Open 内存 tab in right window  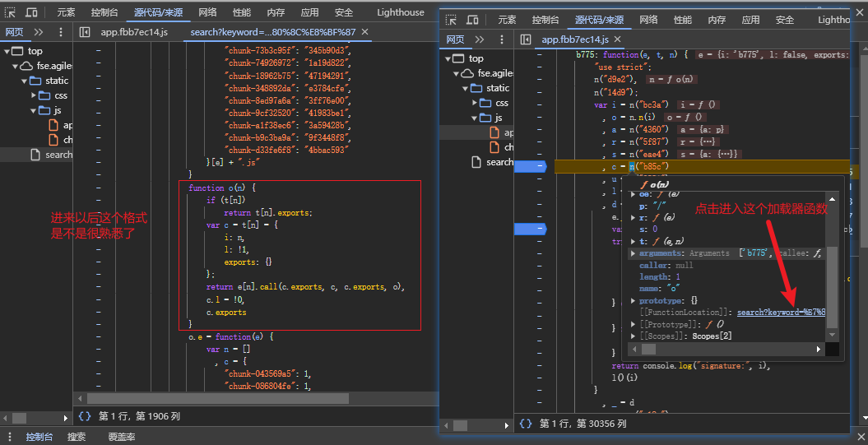(717, 20)
